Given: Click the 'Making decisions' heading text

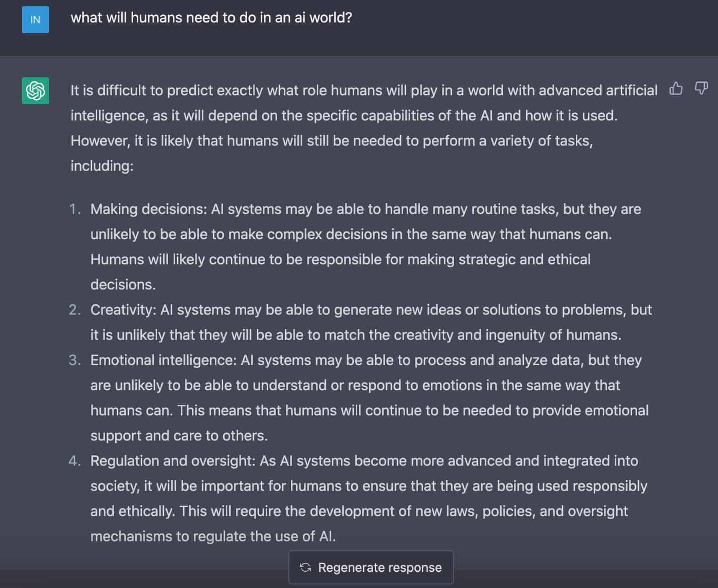Looking at the screenshot, I should [x=148, y=209].
